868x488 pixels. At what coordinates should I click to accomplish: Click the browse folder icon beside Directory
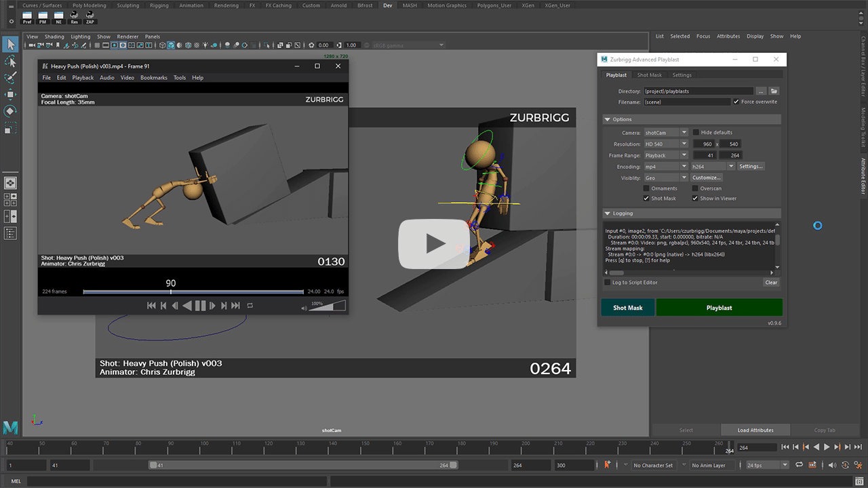click(774, 91)
